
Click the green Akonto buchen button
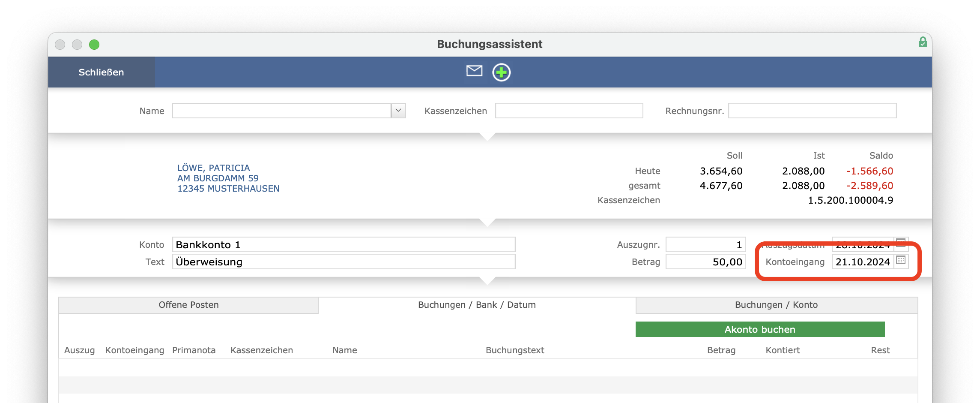coord(760,329)
